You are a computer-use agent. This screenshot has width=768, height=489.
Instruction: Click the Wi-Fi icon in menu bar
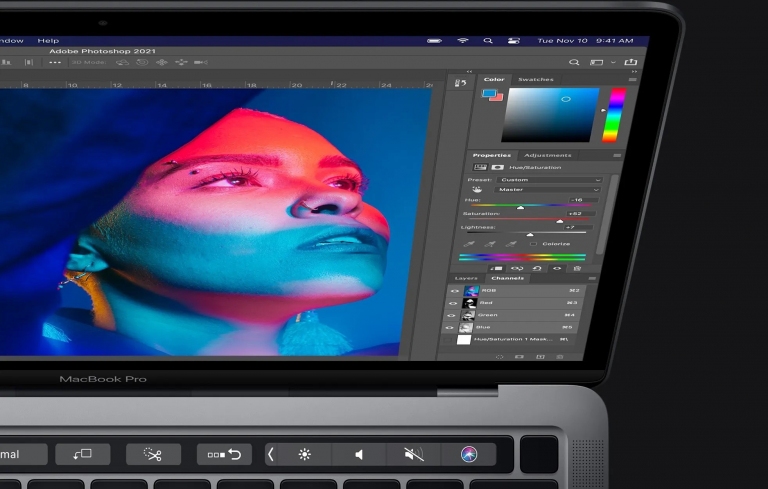click(x=463, y=41)
